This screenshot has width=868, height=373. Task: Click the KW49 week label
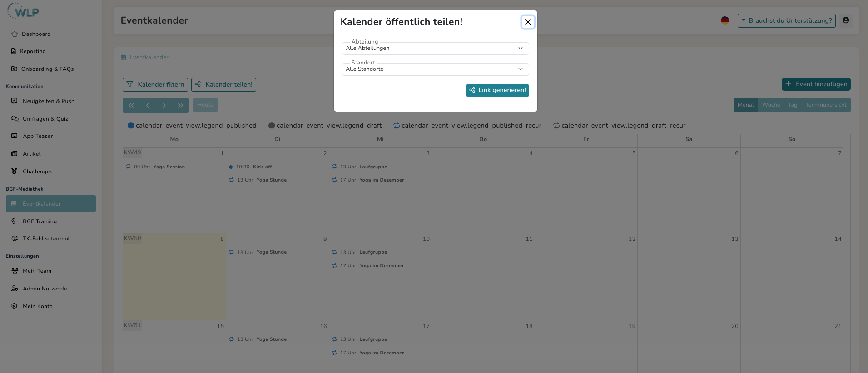tap(133, 153)
